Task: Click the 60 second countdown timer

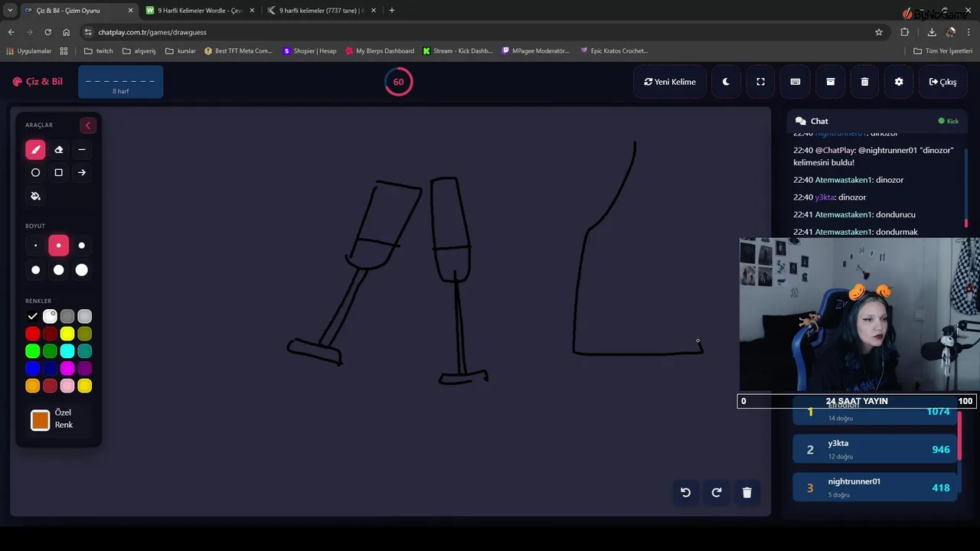Action: coord(398,82)
